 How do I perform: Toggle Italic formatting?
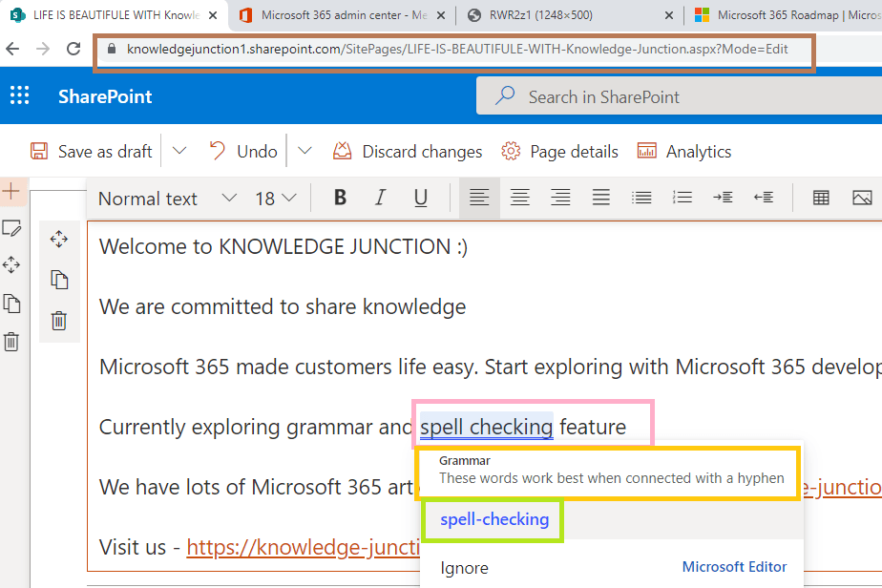click(x=380, y=198)
